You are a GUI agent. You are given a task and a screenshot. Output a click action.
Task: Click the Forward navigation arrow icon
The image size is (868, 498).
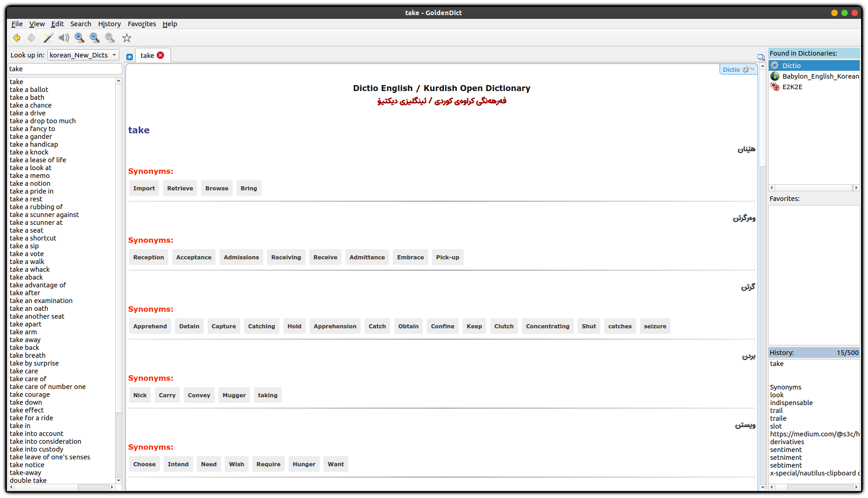click(32, 38)
